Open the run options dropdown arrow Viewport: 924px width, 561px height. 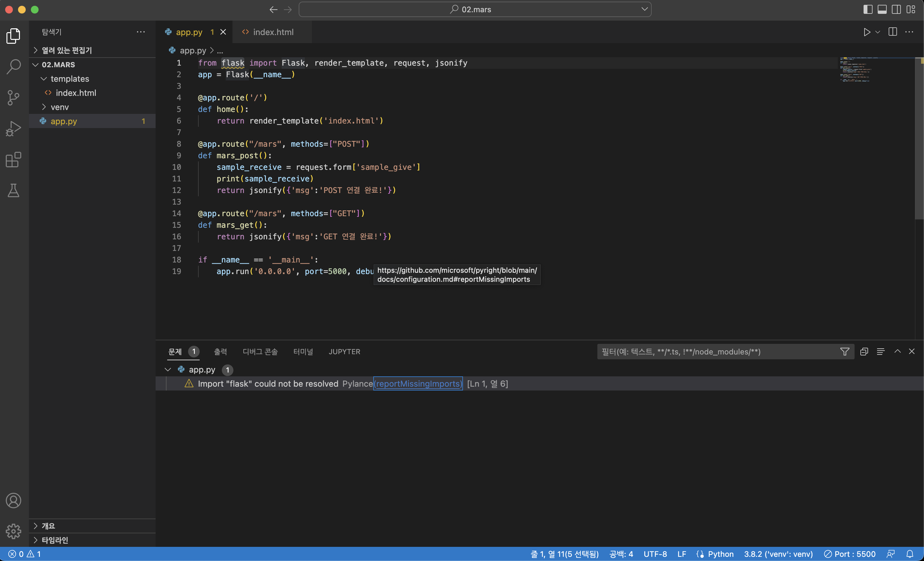point(877,32)
